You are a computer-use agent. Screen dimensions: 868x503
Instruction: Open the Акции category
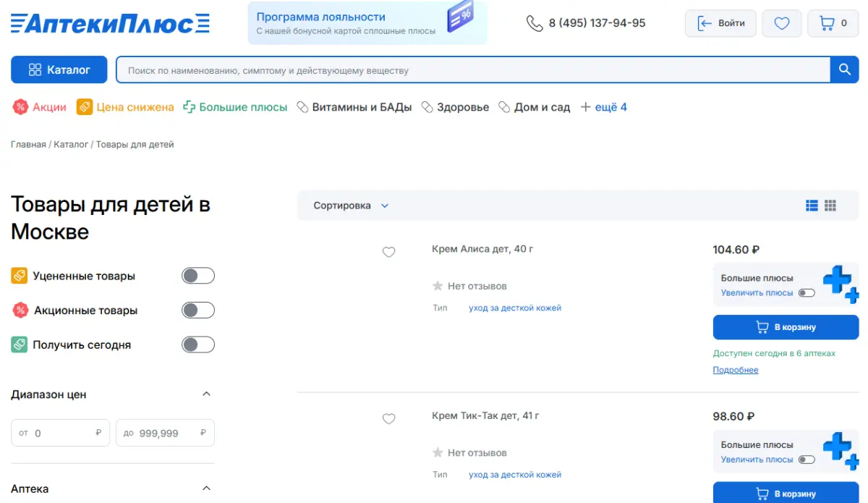click(40, 107)
